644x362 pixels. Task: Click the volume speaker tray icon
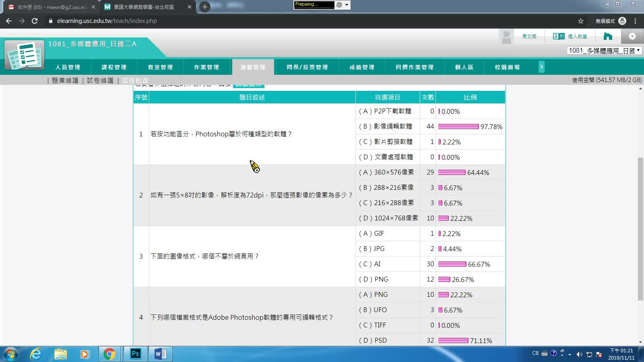[x=579, y=354]
